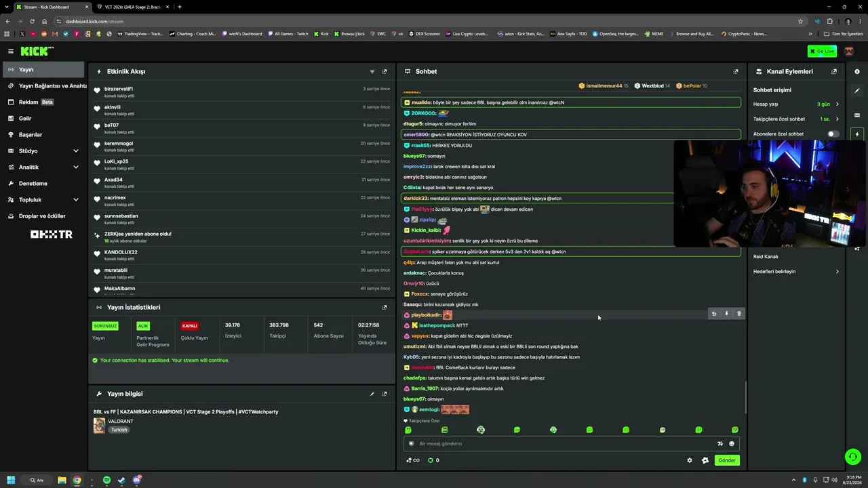The image size is (868, 488).
Task: Bookmark this page with the star icon
Action: pyautogui.click(x=801, y=21)
